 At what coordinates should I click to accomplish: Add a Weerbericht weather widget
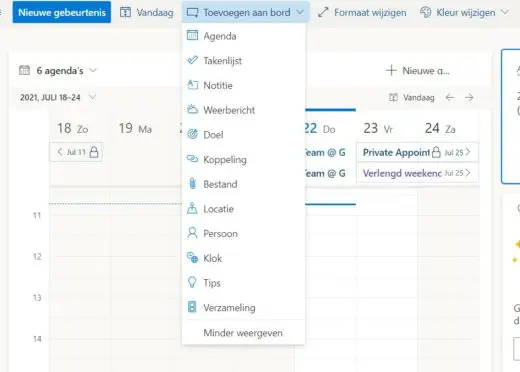click(x=243, y=110)
